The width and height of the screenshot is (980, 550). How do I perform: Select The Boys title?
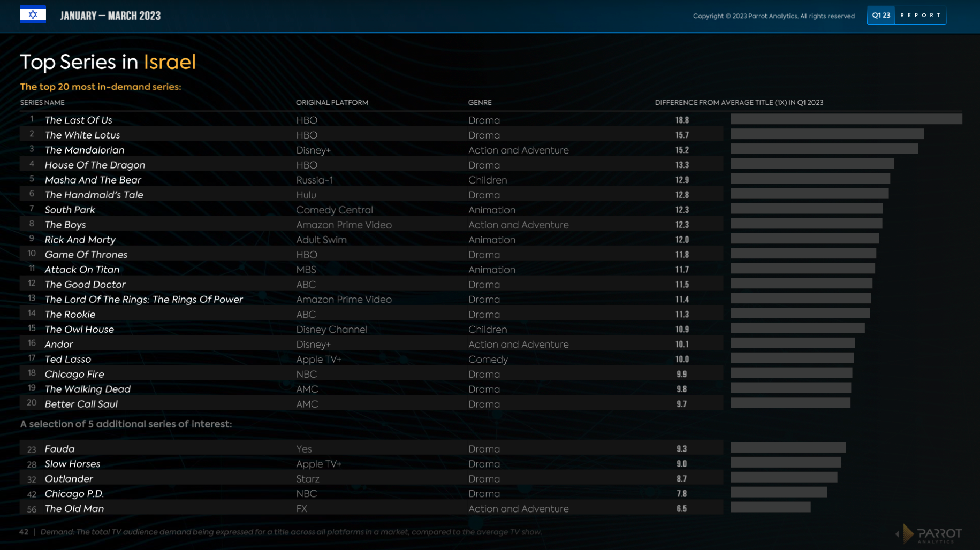pyautogui.click(x=65, y=225)
